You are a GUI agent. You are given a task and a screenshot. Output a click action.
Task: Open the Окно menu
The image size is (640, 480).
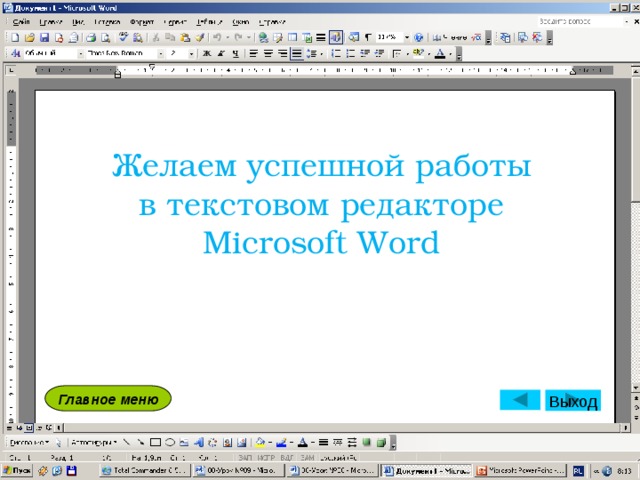click(x=240, y=22)
